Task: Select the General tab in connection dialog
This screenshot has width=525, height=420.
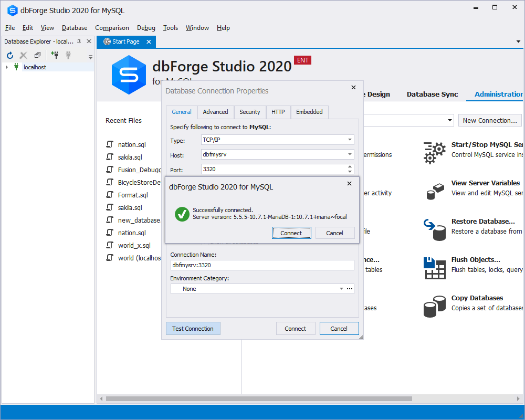Action: (x=182, y=112)
